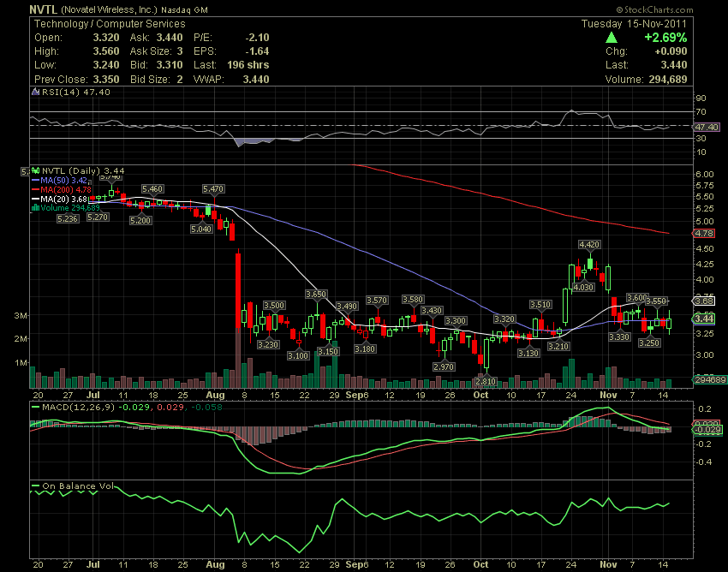
Task: Click the RSI(14) 47.40 panel label
Action: [76, 92]
